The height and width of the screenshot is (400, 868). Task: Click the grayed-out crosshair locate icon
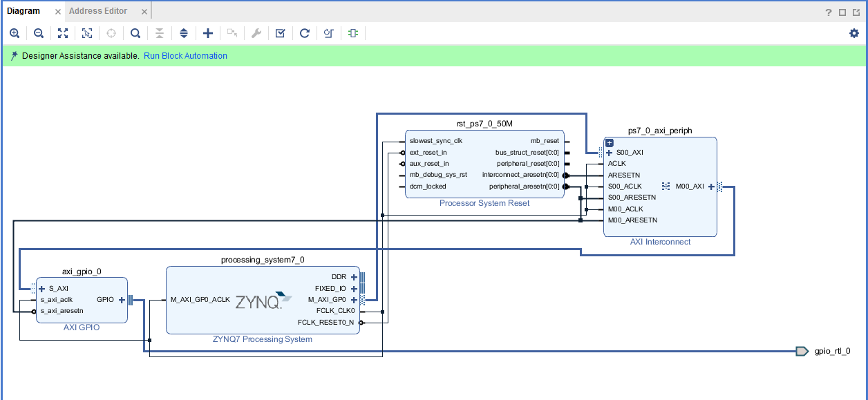tap(111, 33)
